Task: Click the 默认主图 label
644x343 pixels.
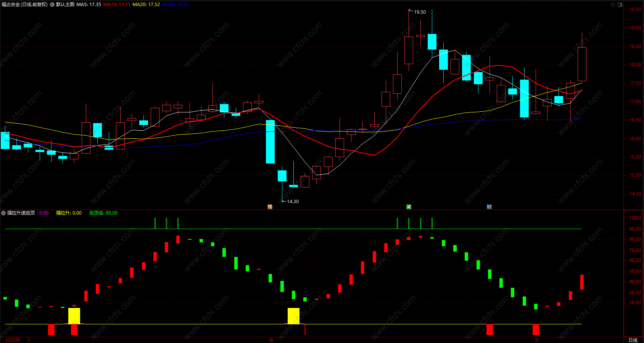Action: pos(65,5)
